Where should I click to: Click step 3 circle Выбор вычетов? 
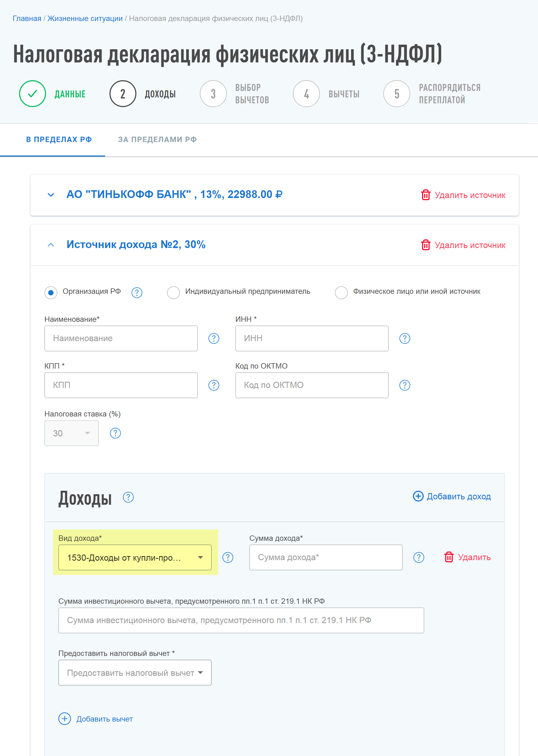pos(213,94)
